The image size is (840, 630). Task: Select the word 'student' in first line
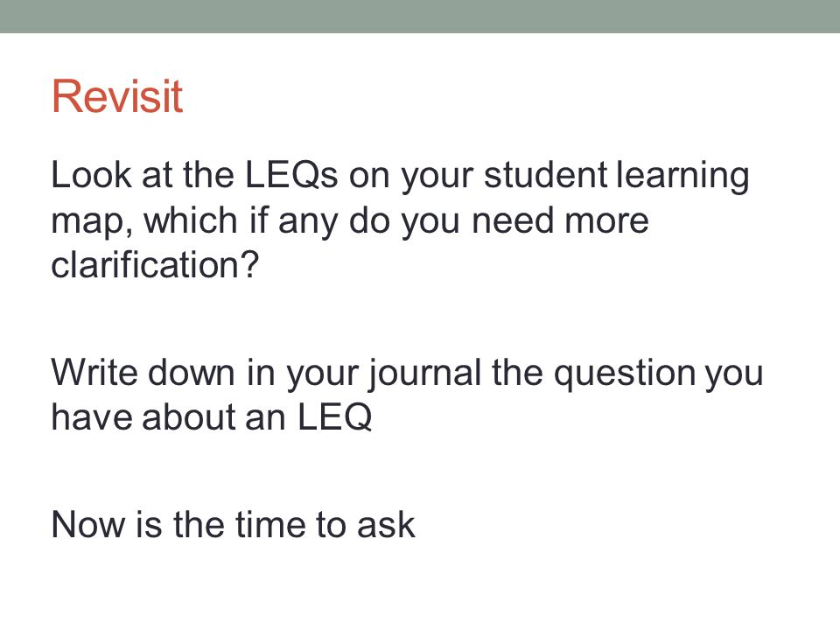(x=545, y=175)
